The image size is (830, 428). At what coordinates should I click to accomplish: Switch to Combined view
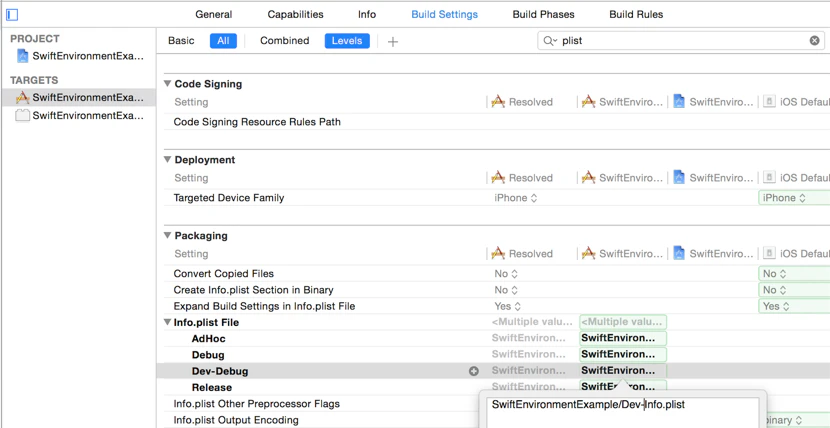point(285,41)
